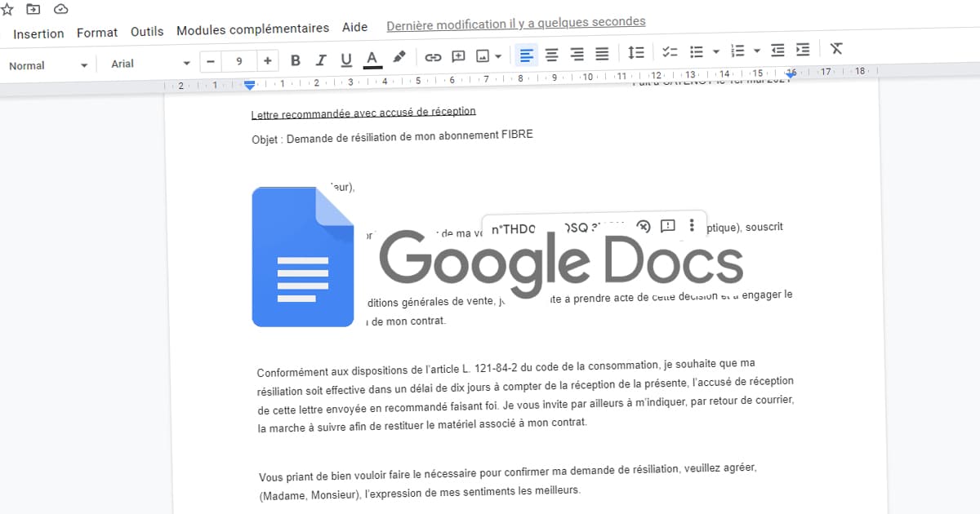Open the three-dot menu in popup
980x514 pixels.
[x=692, y=225]
